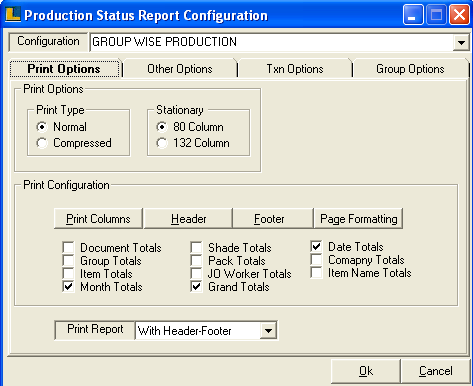Open the Print Columns settings
Image resolution: width=473 pixels, height=386 pixels.
click(x=98, y=219)
